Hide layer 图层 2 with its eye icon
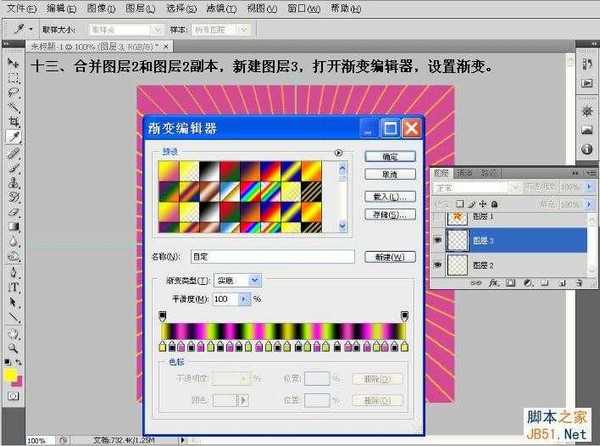The width and height of the screenshot is (600, 446). (x=439, y=265)
